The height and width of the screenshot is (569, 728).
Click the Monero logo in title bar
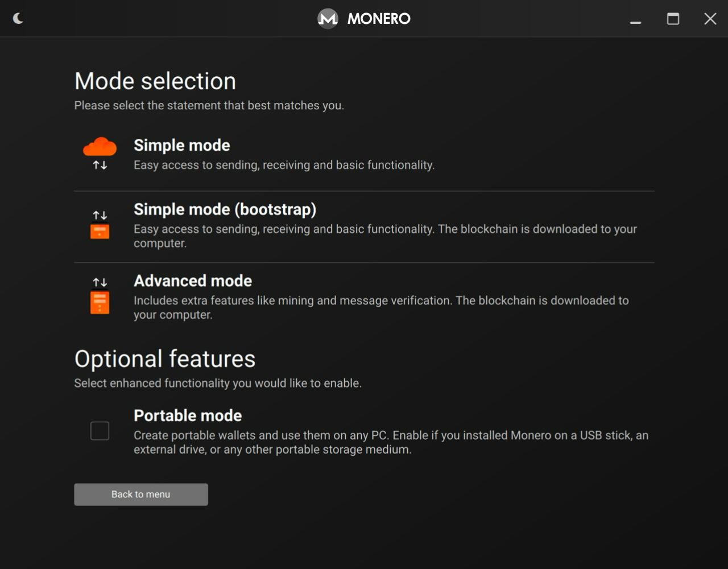click(x=328, y=19)
